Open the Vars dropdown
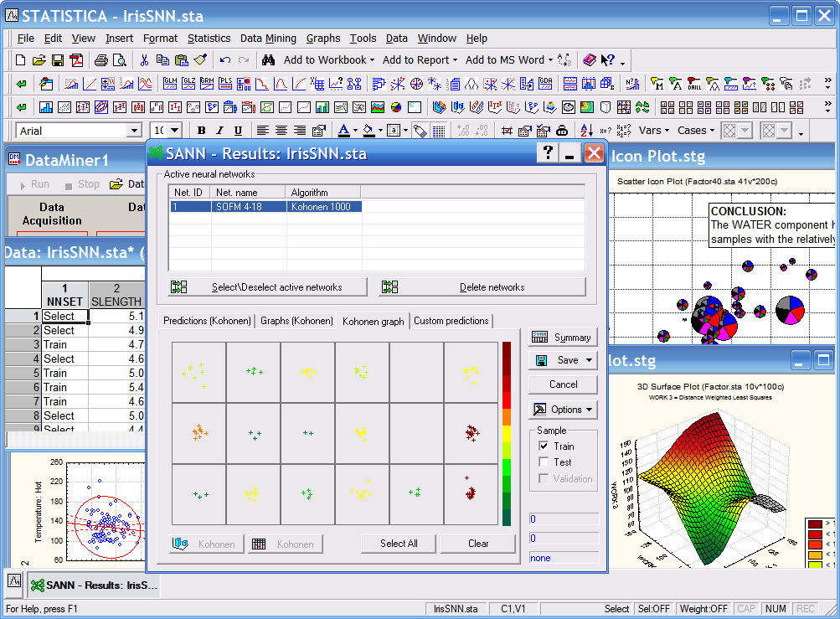 (x=654, y=130)
